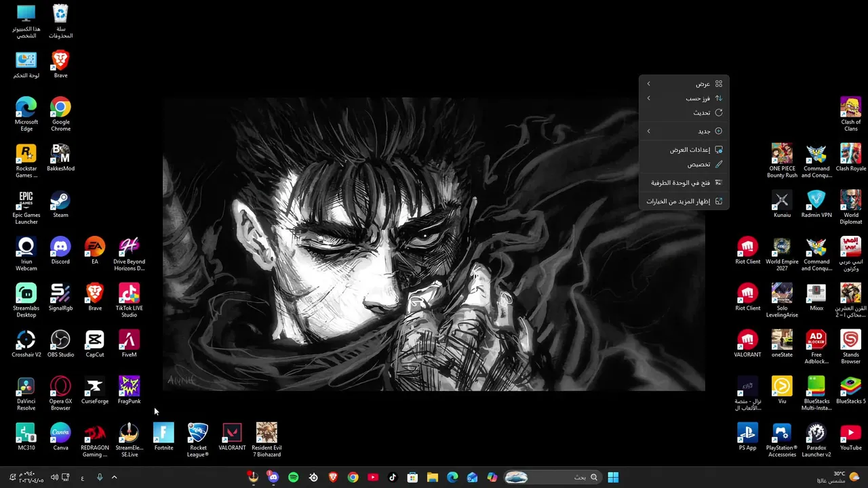Select the Fortnite desktop icon
Image resolution: width=868 pixels, height=488 pixels.
click(163, 437)
